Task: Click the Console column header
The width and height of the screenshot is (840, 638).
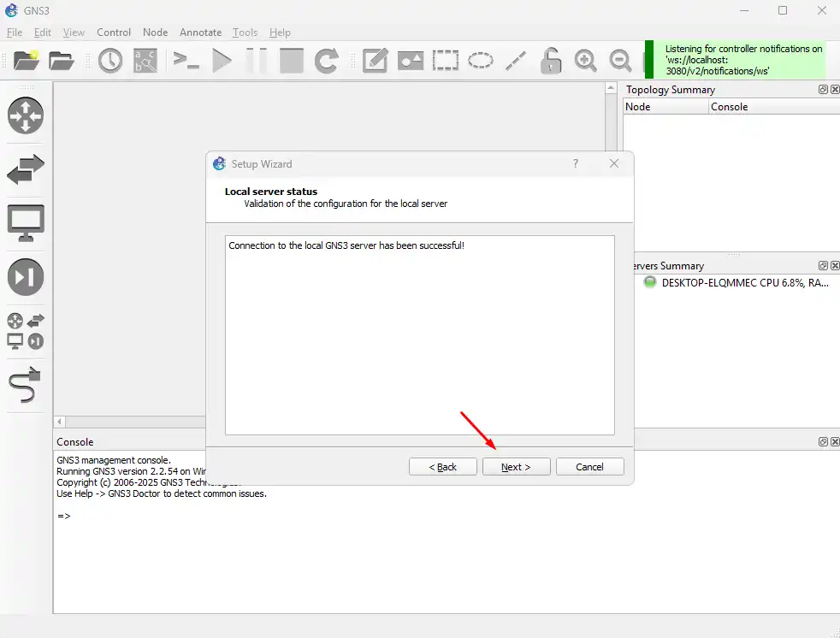Action: 729,107
